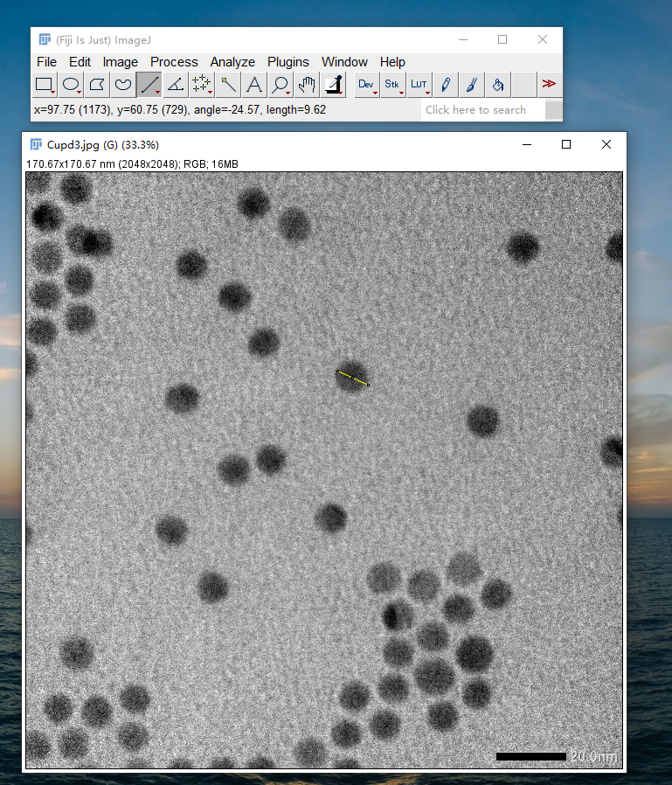Open the Plugins menu
Screen dimensions: 672x785
(x=288, y=62)
